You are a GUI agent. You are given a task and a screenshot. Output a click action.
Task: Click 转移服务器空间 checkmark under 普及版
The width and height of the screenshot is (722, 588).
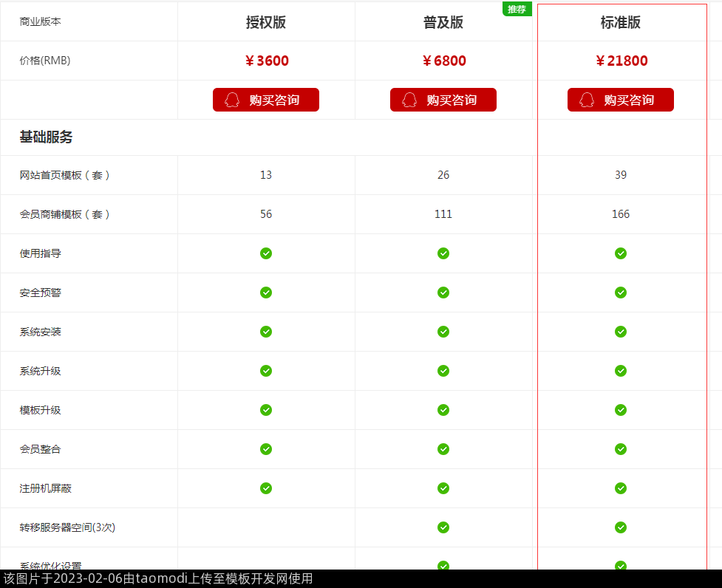click(443, 527)
